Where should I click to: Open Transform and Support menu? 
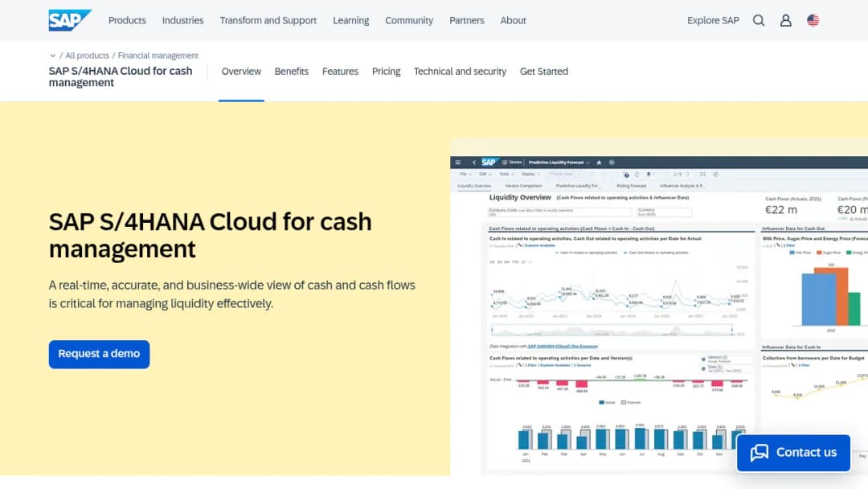click(x=268, y=20)
